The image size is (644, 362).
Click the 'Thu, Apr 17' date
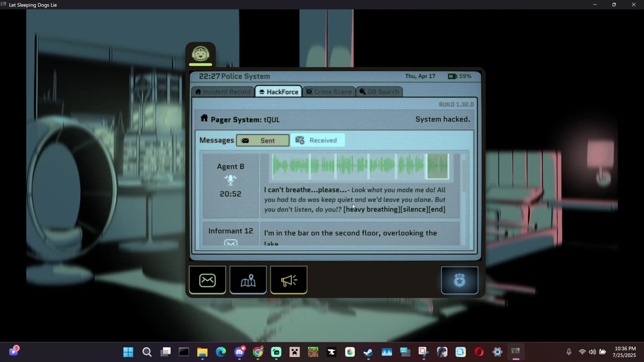(x=420, y=76)
